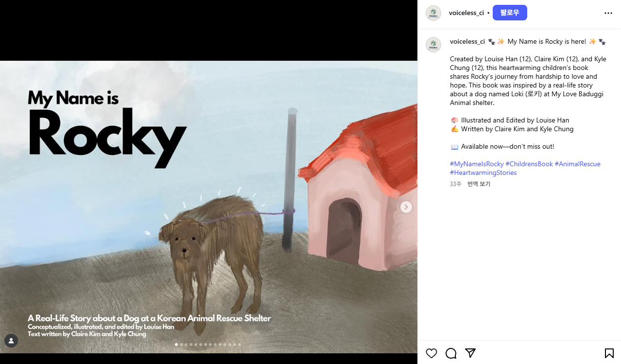Click 번역 보기 to translate caption
Image resolution: width=621 pixels, height=364 pixels.
[x=479, y=184]
